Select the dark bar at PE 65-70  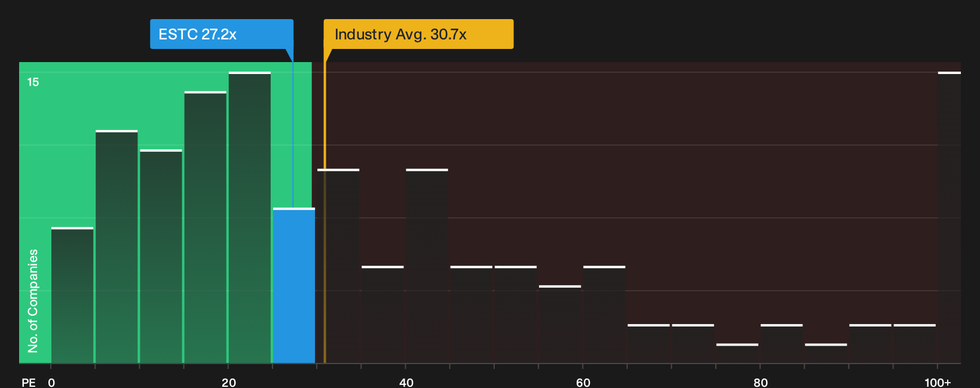(x=649, y=344)
